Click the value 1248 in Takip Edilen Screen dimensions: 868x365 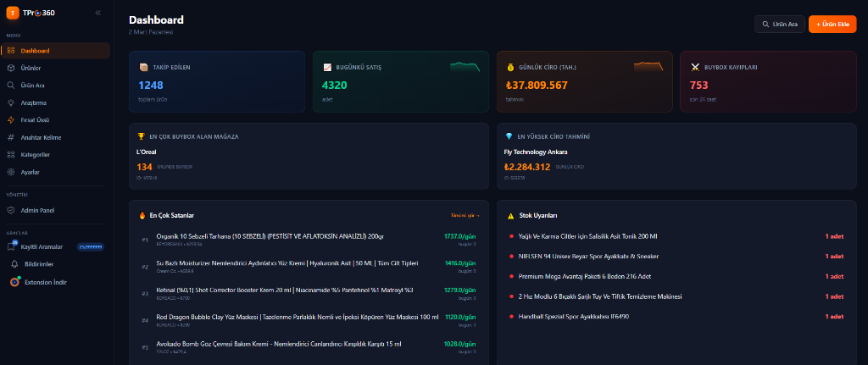click(151, 86)
